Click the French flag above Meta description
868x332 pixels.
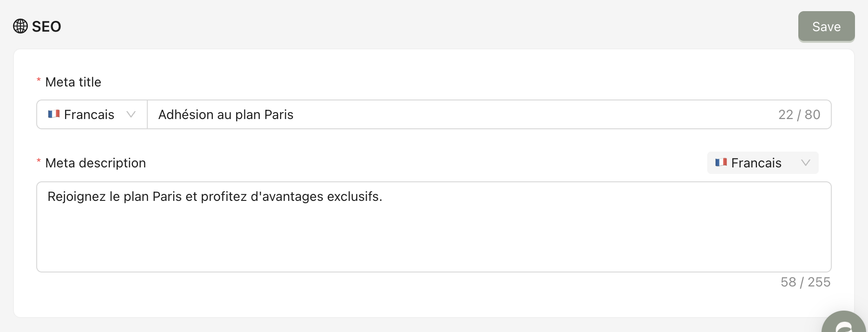pos(721,163)
